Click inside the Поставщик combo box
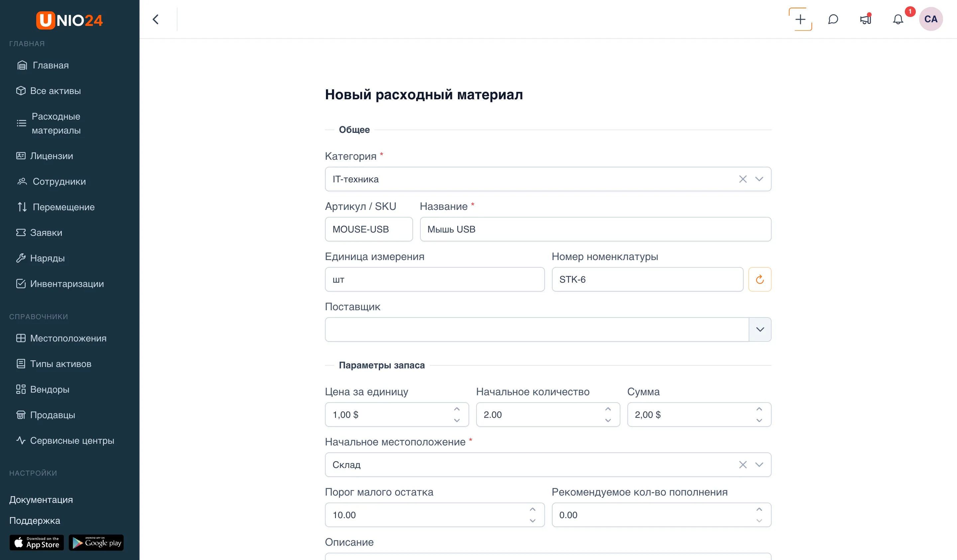The width and height of the screenshot is (957, 560). point(537,329)
